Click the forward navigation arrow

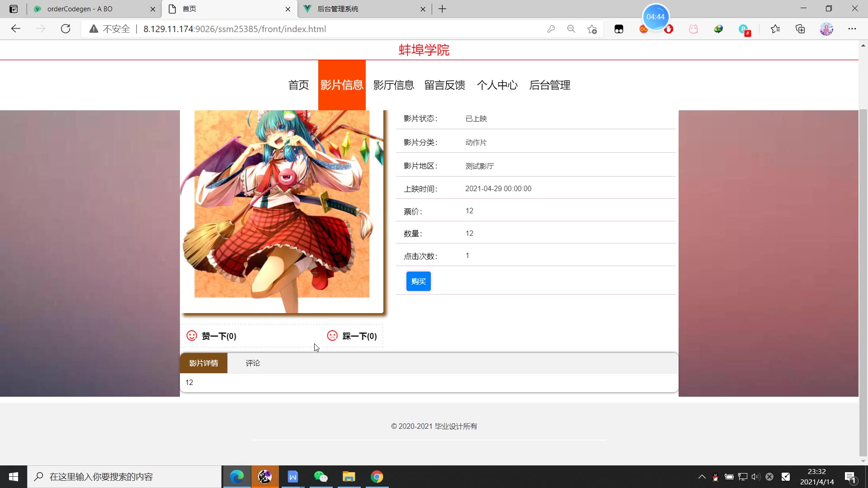[x=41, y=29]
